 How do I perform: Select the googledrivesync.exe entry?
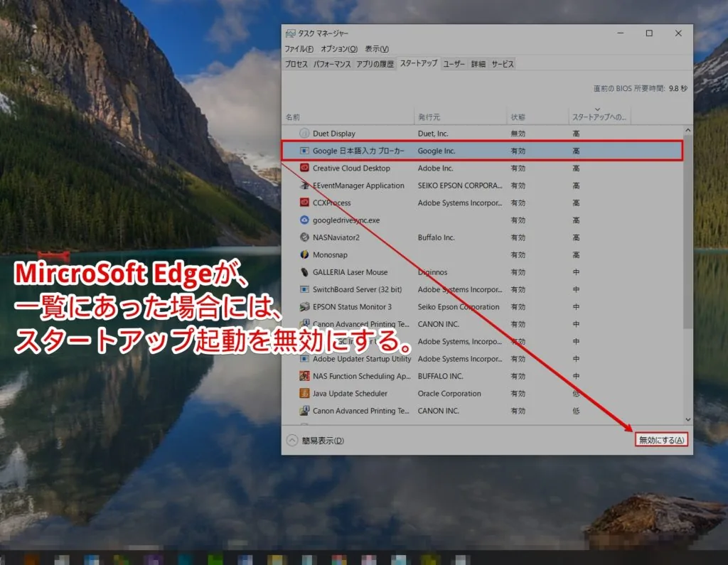coord(346,220)
